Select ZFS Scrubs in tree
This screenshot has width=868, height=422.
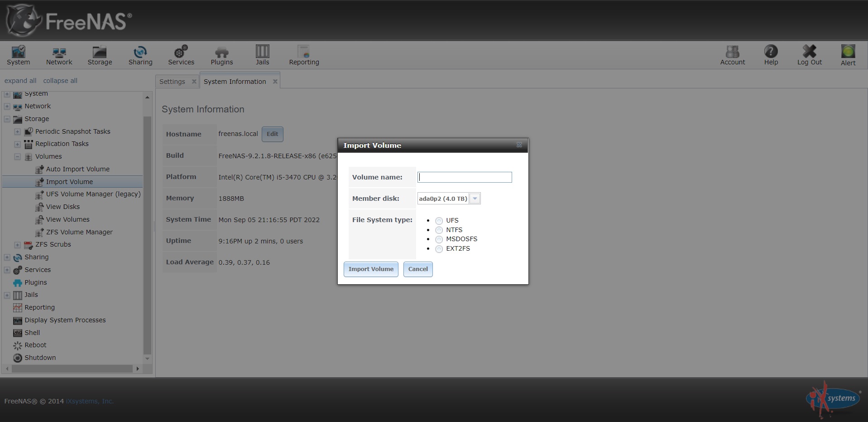pos(53,244)
